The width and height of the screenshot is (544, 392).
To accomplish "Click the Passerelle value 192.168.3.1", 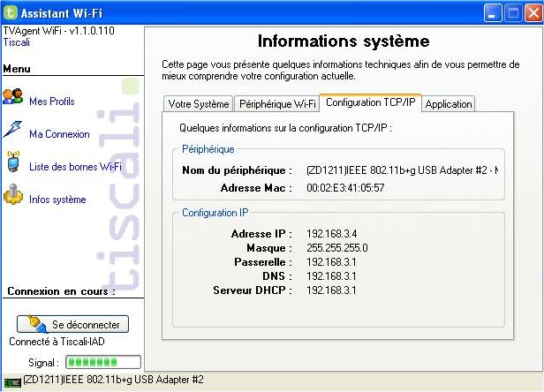I will coord(331,262).
